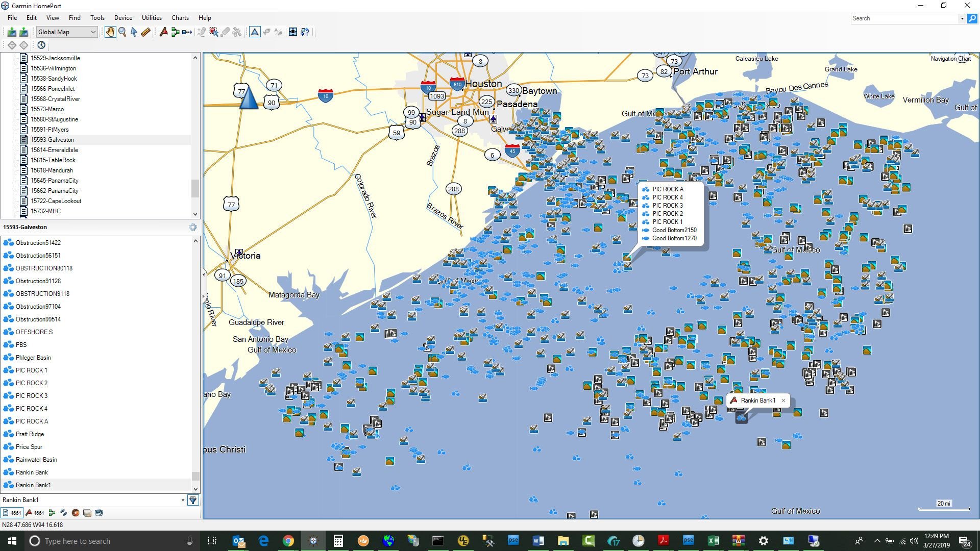Toggle the gray stacked-cards filter icon
The image size is (980, 551).
coord(87,513)
